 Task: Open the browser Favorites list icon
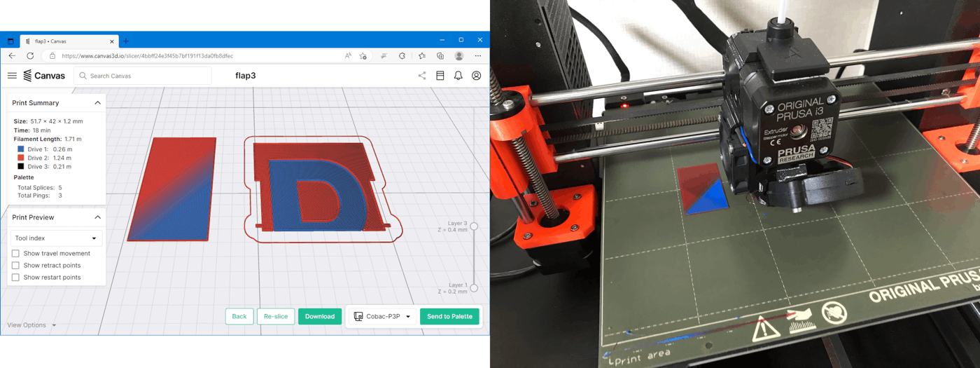click(x=421, y=56)
